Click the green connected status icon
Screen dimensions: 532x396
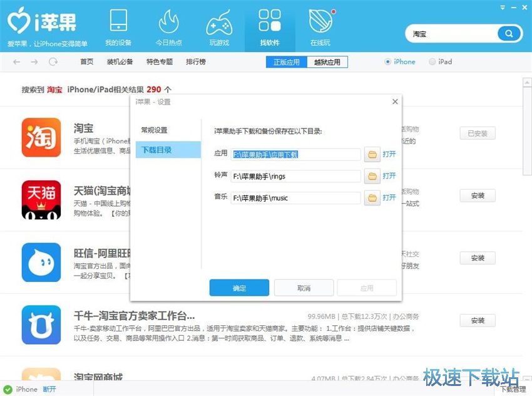click(x=8, y=390)
